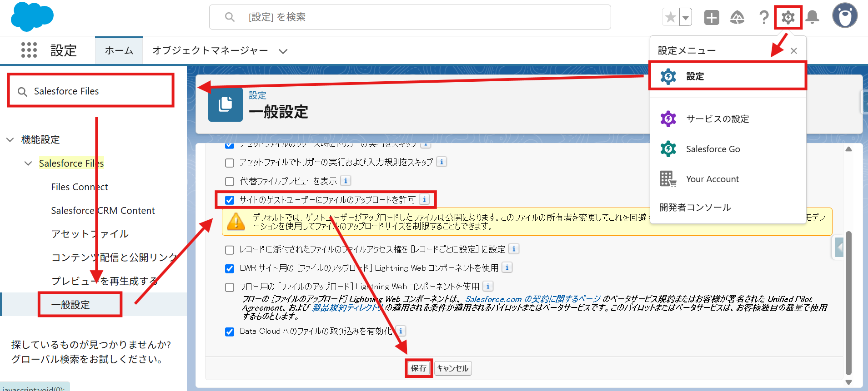The image size is (868, 391).
Task: Open the global actions plus icon
Action: (x=712, y=18)
